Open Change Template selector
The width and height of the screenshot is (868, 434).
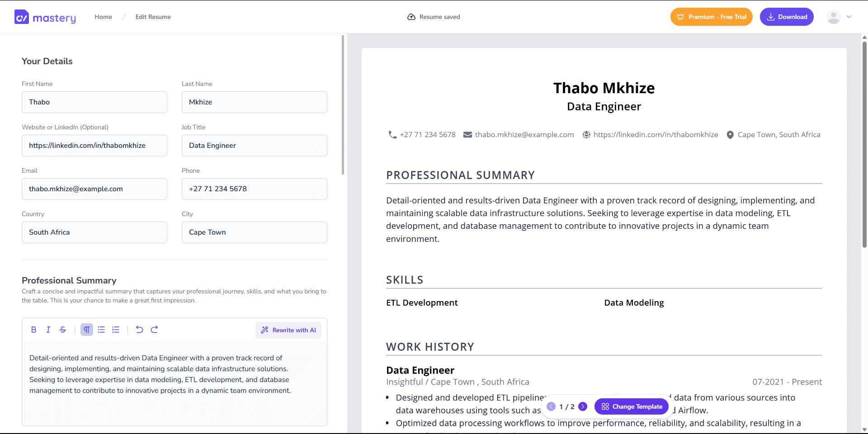(x=632, y=406)
